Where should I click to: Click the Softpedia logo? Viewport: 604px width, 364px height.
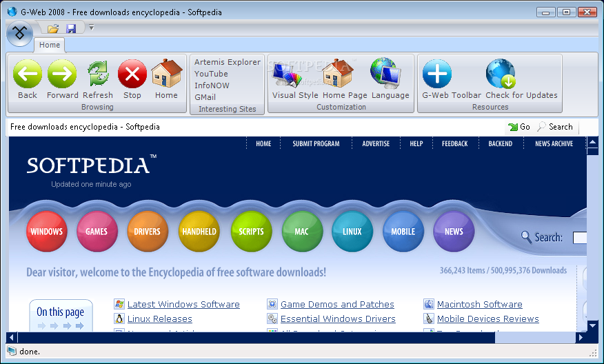click(91, 165)
